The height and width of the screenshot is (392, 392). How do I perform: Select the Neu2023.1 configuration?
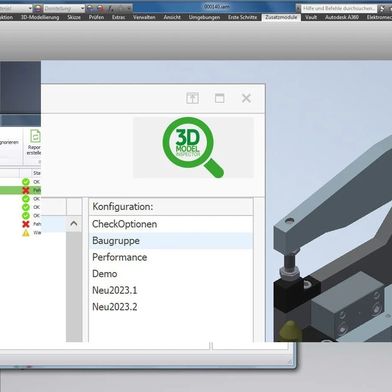pyautogui.click(x=171, y=290)
